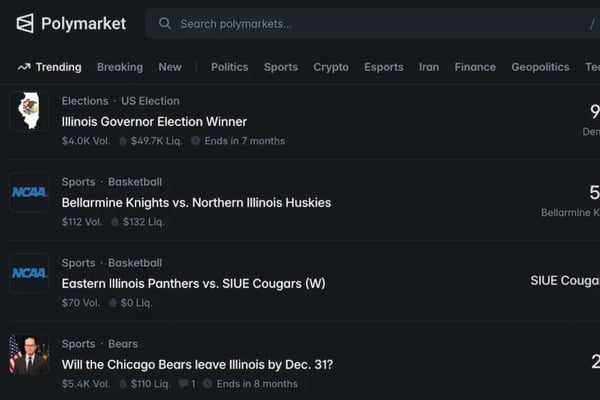Switch to the Breaking tab
This screenshot has width=600, height=400.
(x=120, y=67)
